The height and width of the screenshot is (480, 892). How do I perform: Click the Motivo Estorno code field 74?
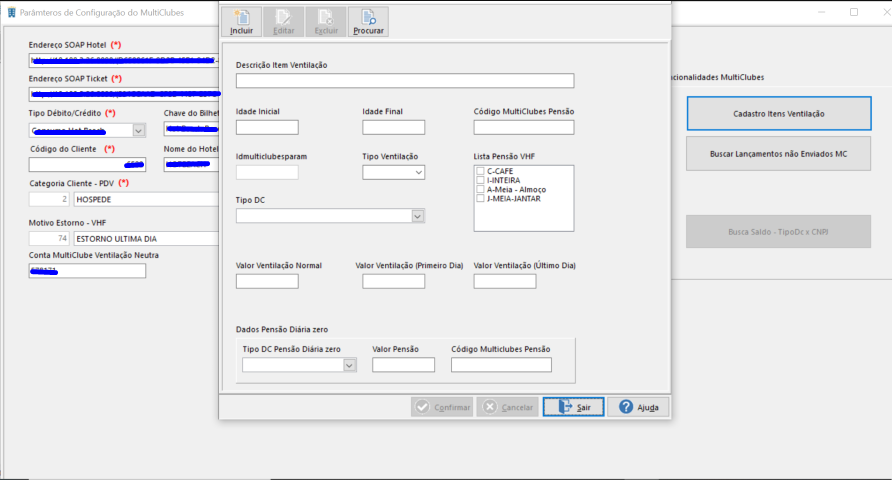49,238
